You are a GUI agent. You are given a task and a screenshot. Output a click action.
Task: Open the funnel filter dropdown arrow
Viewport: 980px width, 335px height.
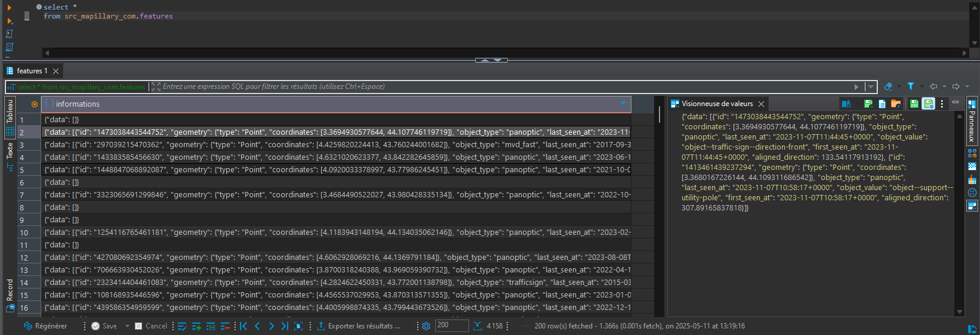pos(922,86)
